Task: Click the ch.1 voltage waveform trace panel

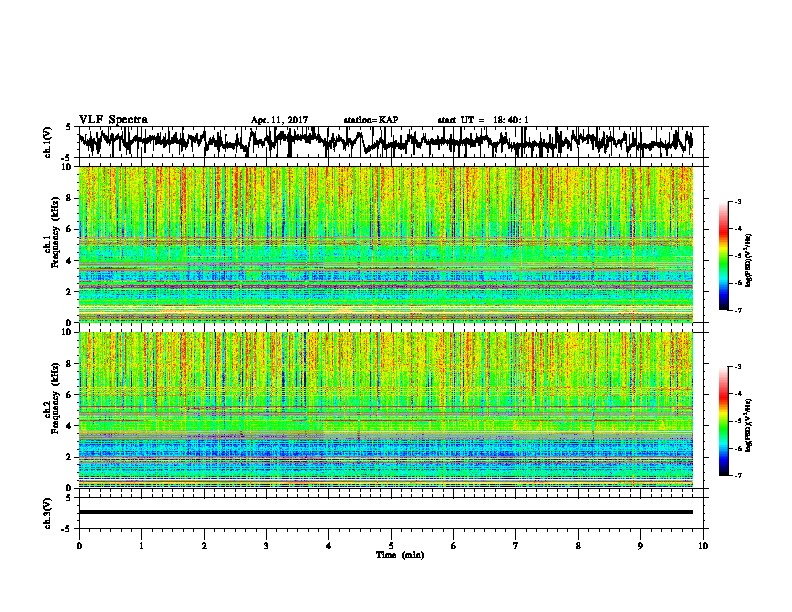Action: click(x=390, y=142)
